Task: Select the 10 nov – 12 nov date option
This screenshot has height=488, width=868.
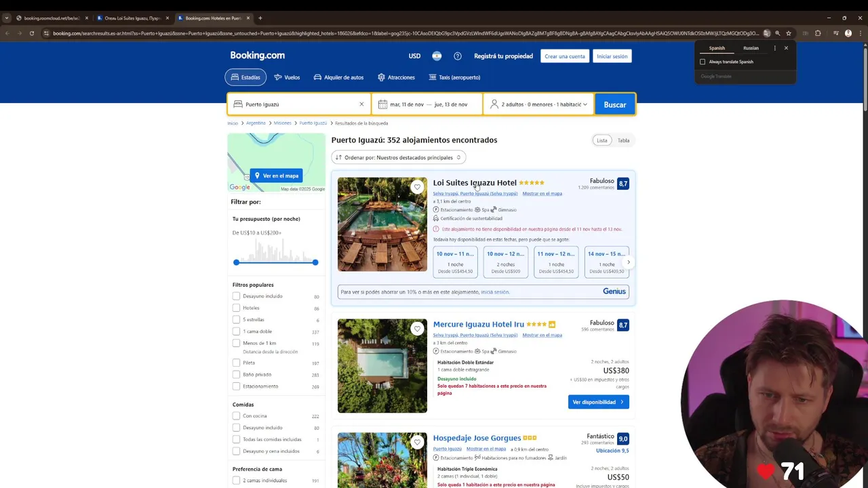Action: (505, 262)
